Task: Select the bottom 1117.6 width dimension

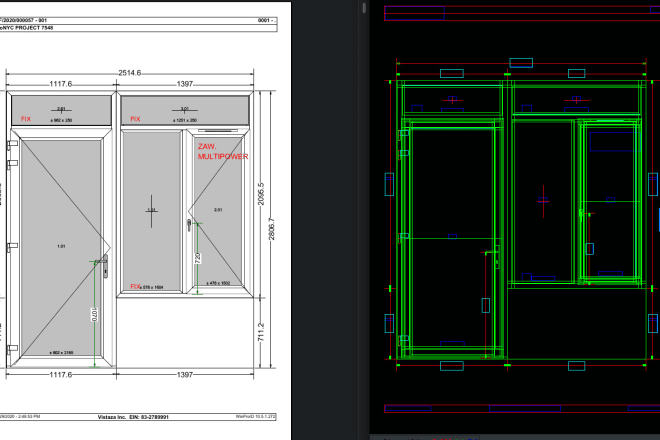Action: pos(61,374)
